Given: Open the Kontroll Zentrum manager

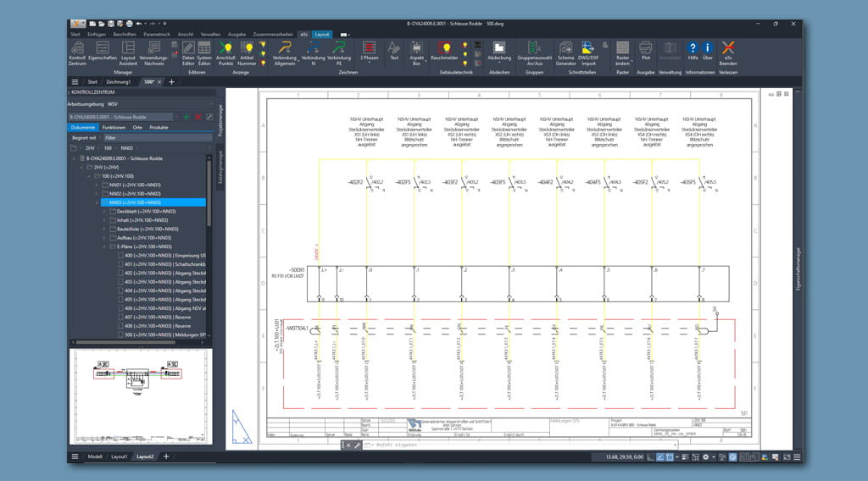Looking at the screenshot, I should pyautogui.click(x=78, y=53).
